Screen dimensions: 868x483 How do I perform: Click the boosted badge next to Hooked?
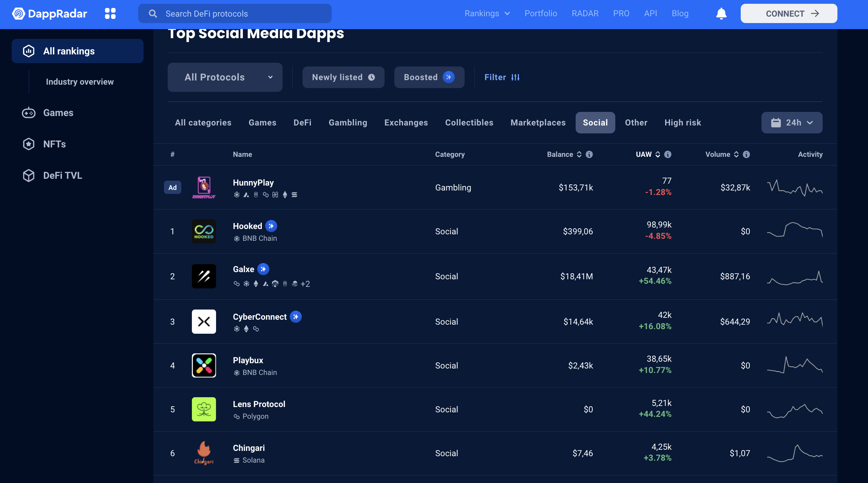271,226
